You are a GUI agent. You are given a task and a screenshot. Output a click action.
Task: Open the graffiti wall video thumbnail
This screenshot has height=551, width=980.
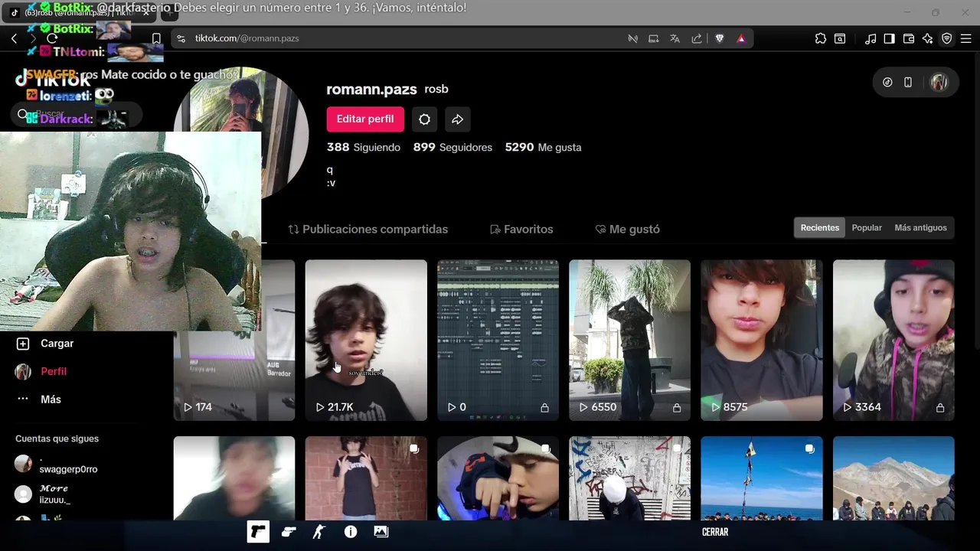coord(629,478)
